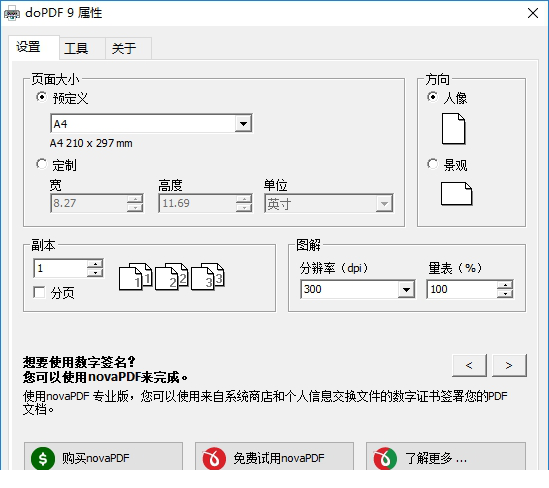549x488 pixels.
Task: Enable the 分页 collate checkbox
Action: click(x=39, y=292)
